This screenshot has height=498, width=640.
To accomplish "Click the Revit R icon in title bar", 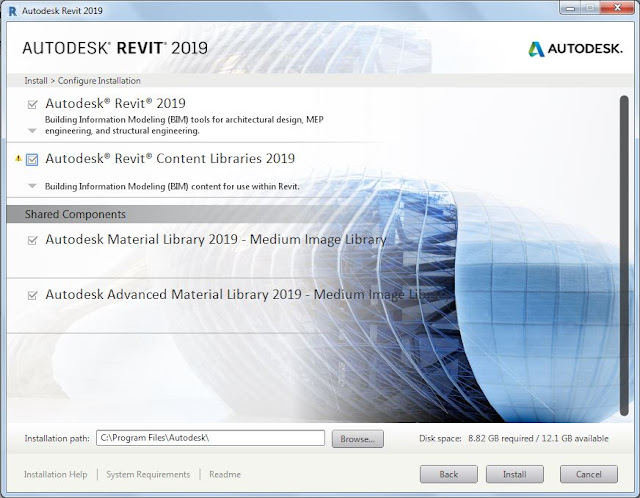I will (13, 11).
